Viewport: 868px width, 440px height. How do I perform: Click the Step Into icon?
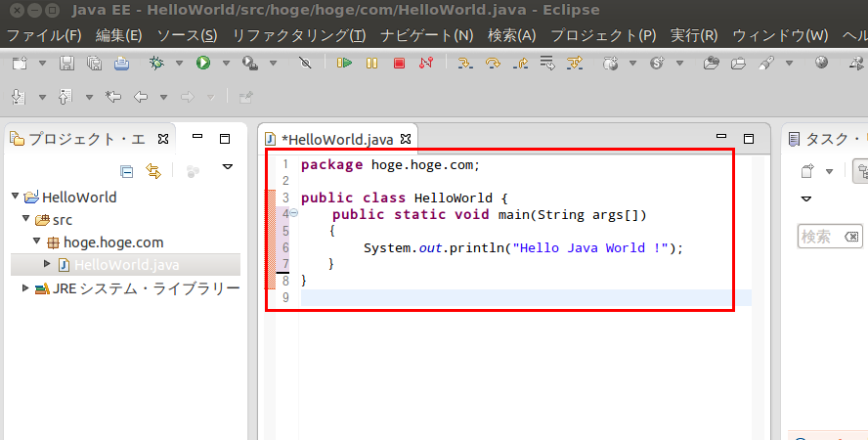click(x=465, y=64)
